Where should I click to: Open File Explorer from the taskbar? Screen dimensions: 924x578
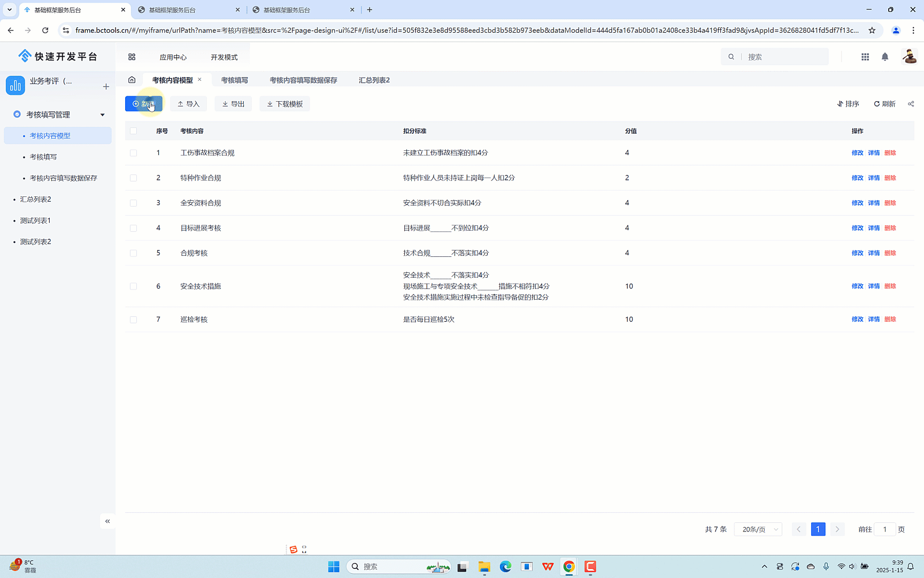[x=484, y=567]
